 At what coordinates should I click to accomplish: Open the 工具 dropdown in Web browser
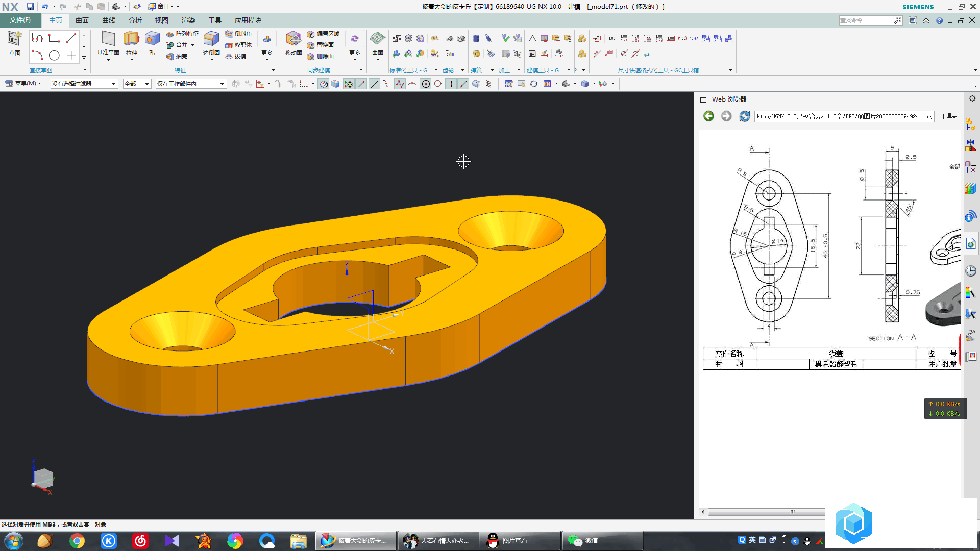948,116
